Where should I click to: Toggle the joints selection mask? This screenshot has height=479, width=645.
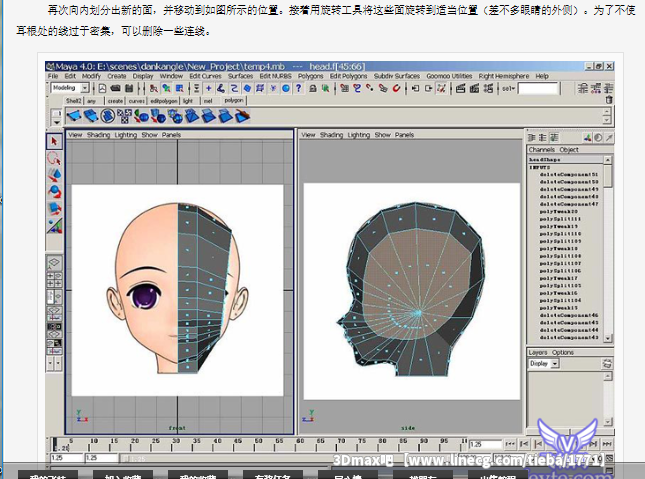coord(221,88)
